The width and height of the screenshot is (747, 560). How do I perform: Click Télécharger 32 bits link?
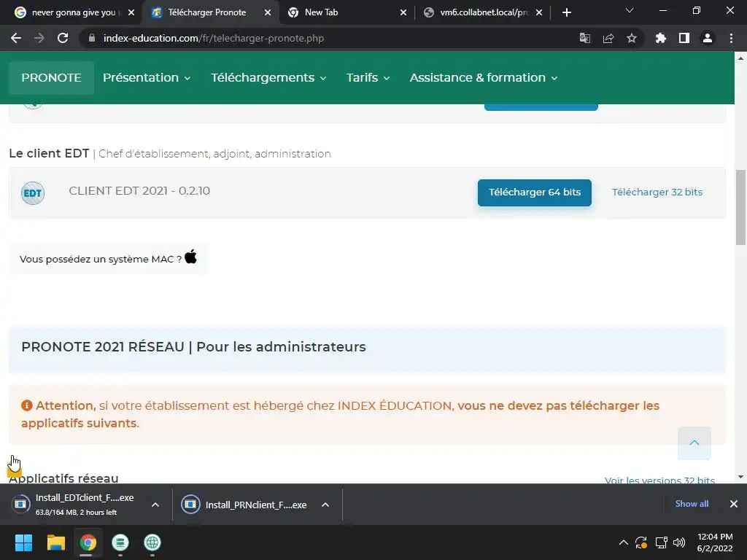pos(657,192)
